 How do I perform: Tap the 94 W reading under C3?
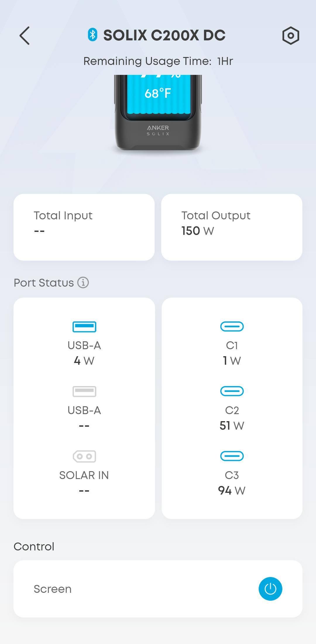point(232,490)
